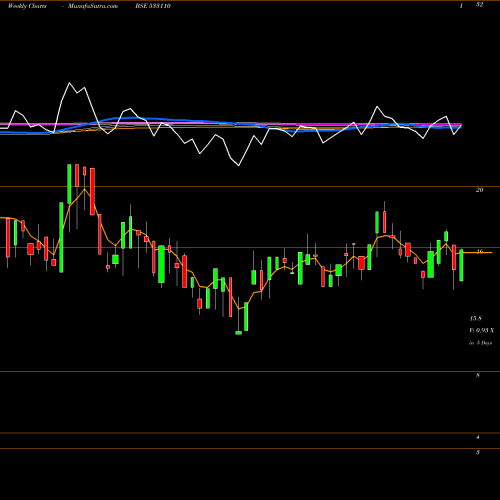Click the '16' price axis label
This screenshot has width=500, height=500.
click(x=480, y=252)
